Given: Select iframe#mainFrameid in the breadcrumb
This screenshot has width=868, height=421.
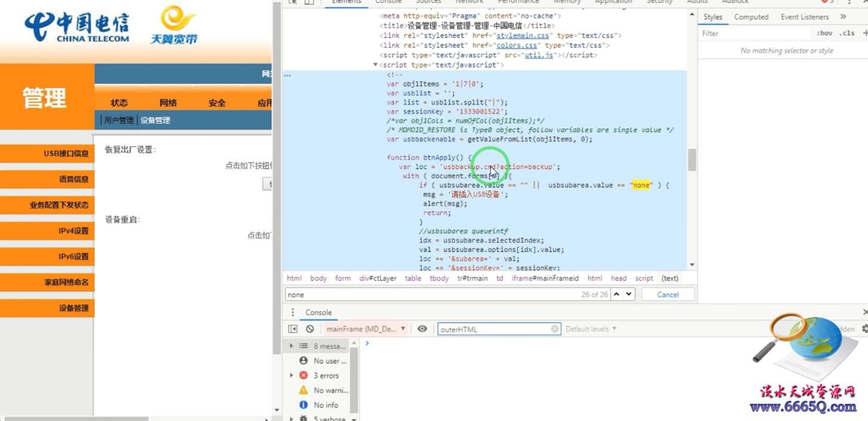Looking at the screenshot, I should [x=545, y=278].
